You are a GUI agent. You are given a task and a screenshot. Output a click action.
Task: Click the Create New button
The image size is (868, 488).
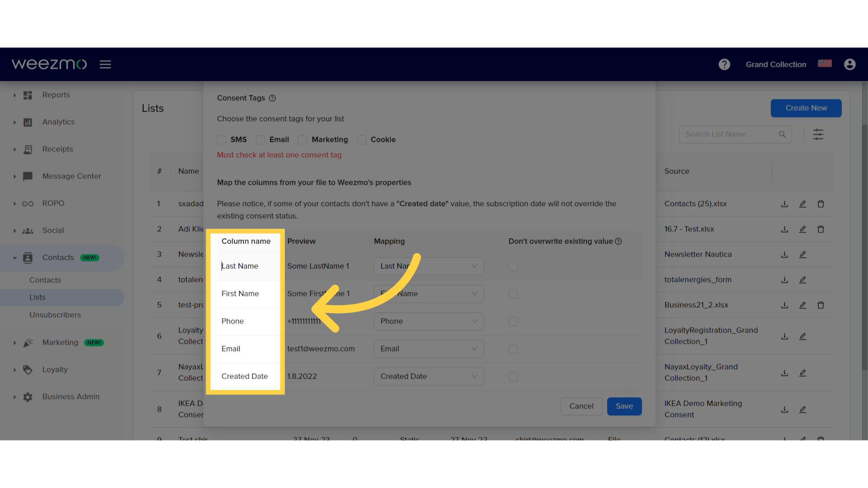[x=806, y=108]
